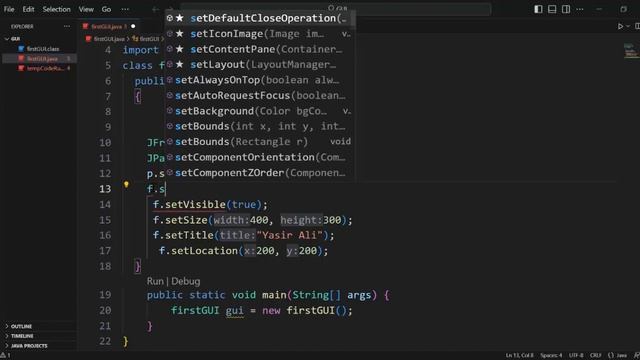640x360 pixels.
Task: Click the method icon beside setBackground
Action: coord(170,111)
